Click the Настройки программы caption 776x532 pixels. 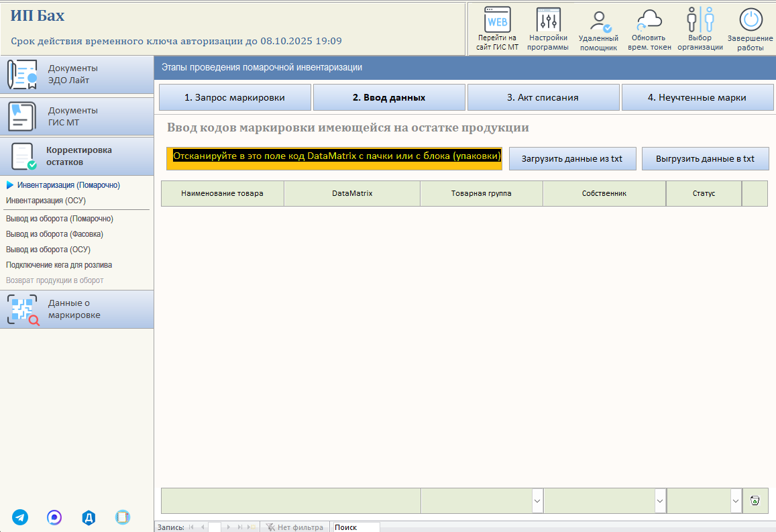coord(548,42)
